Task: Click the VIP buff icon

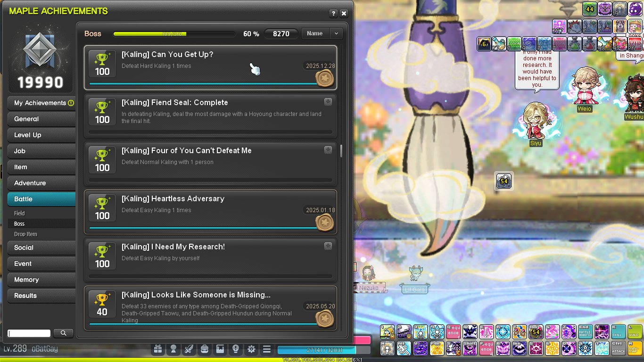Action: pyautogui.click(x=635, y=44)
